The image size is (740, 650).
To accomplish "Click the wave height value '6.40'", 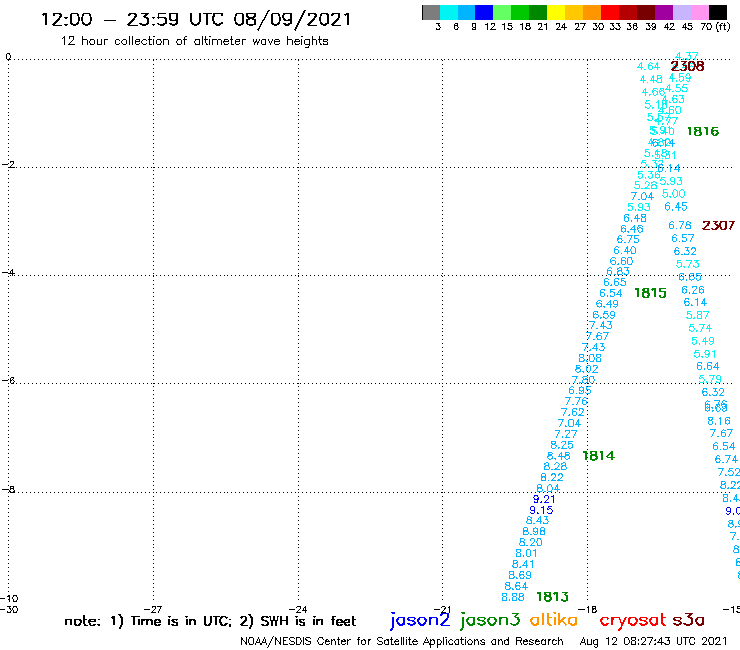I will [x=625, y=251].
